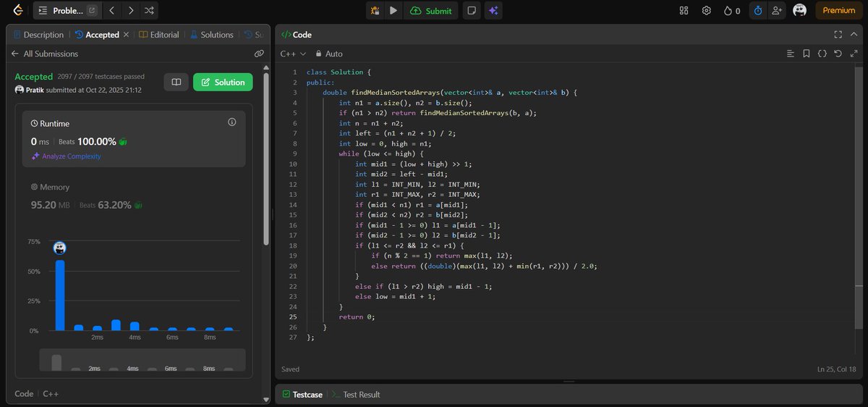Collapse the Code panel chevron
Screen dimensions: 868x407
[854, 34]
